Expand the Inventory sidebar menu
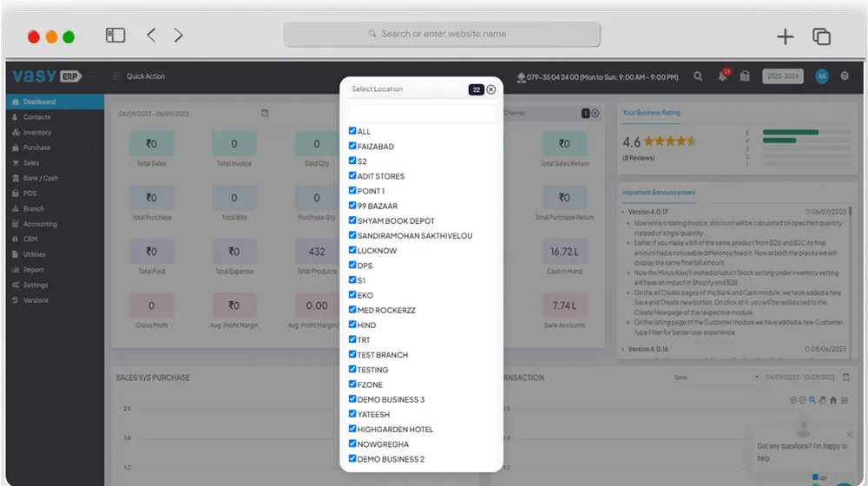The height and width of the screenshot is (486, 868). click(x=37, y=133)
